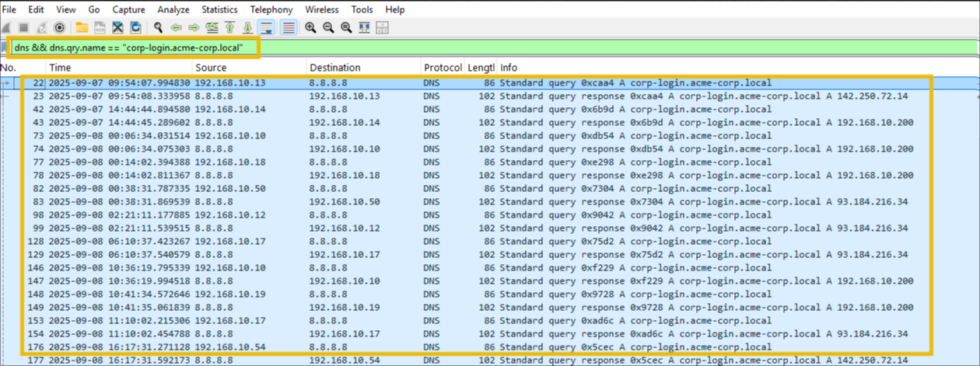Select packet 98 from 192.168.10.12
The image size is (980, 366).
click(490, 215)
